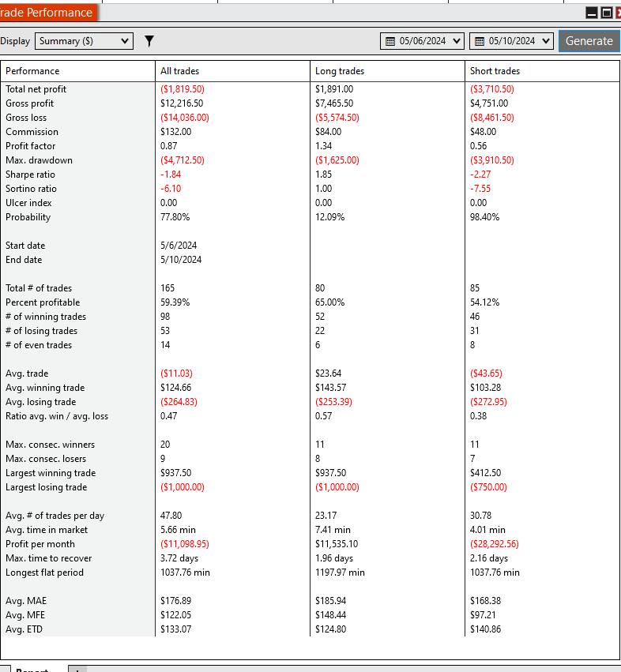Select the All trades Max. drawdown value

tap(183, 160)
